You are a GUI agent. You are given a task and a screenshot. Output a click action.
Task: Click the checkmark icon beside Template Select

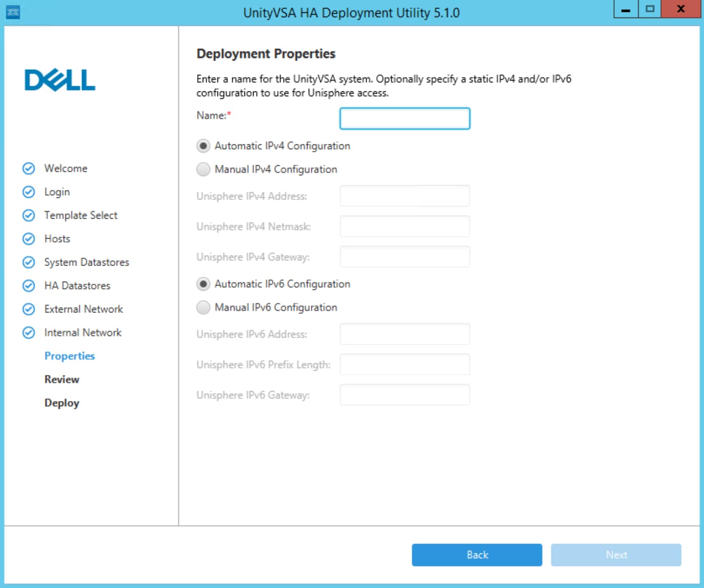click(x=29, y=215)
